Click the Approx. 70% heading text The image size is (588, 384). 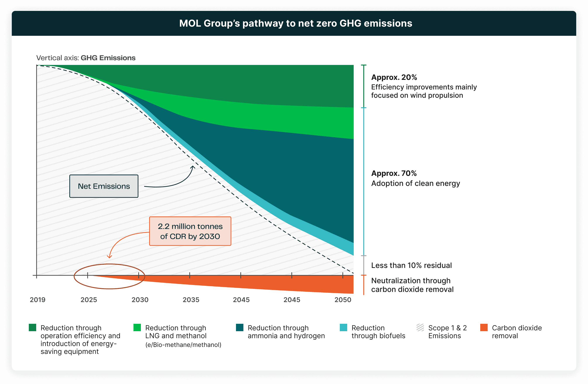coord(394,173)
